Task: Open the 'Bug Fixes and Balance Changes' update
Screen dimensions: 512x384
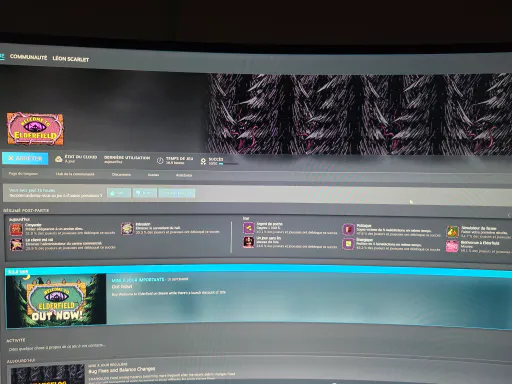Action: 122,370
